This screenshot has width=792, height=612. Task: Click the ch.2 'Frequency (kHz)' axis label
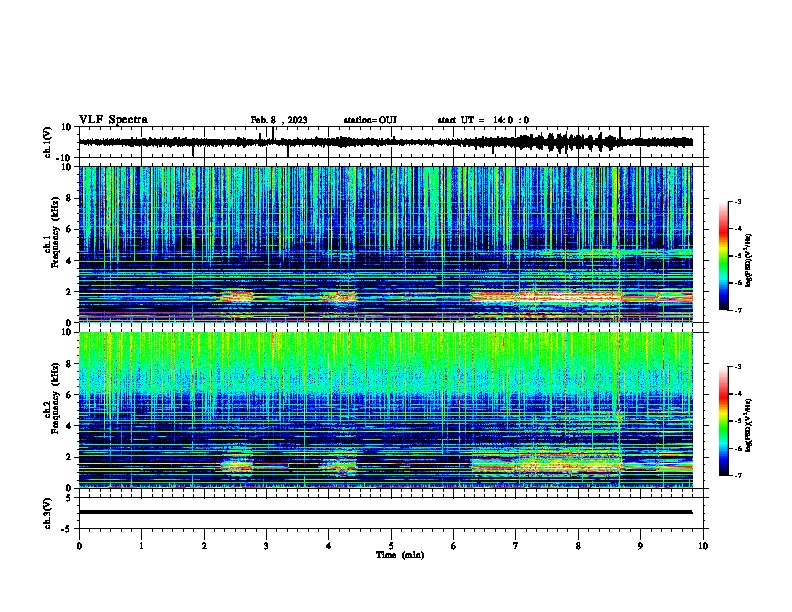pos(55,398)
